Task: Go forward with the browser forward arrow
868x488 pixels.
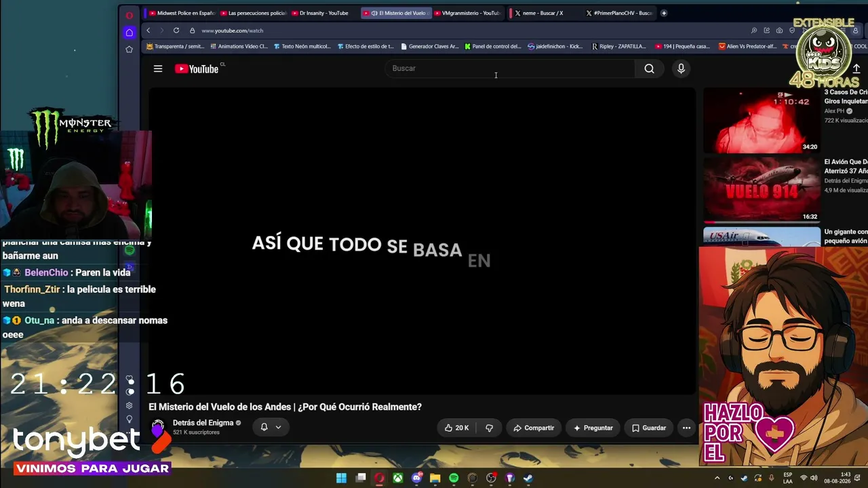Action: click(x=161, y=30)
